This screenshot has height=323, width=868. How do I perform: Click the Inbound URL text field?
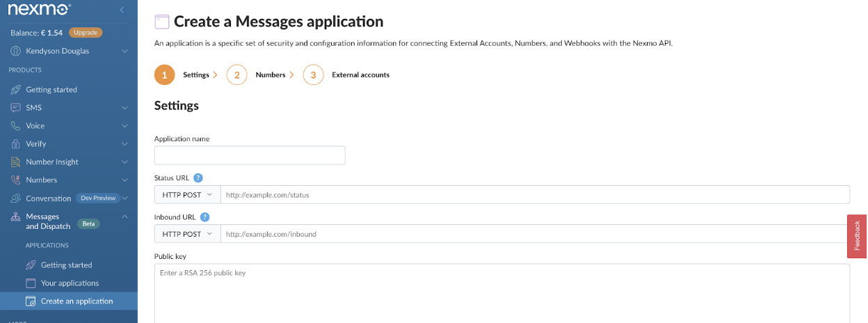[x=535, y=234]
